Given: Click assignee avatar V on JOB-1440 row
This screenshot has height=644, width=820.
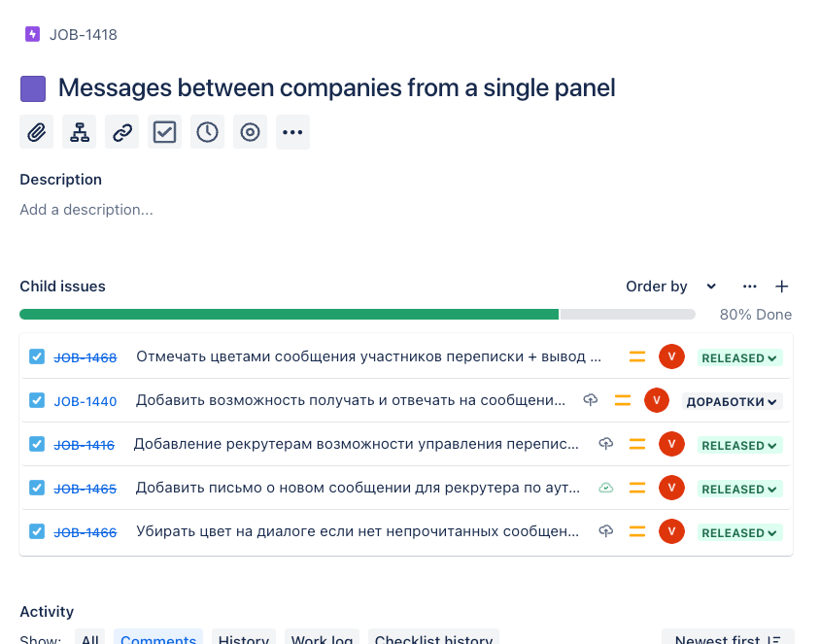Looking at the screenshot, I should coord(657,400).
